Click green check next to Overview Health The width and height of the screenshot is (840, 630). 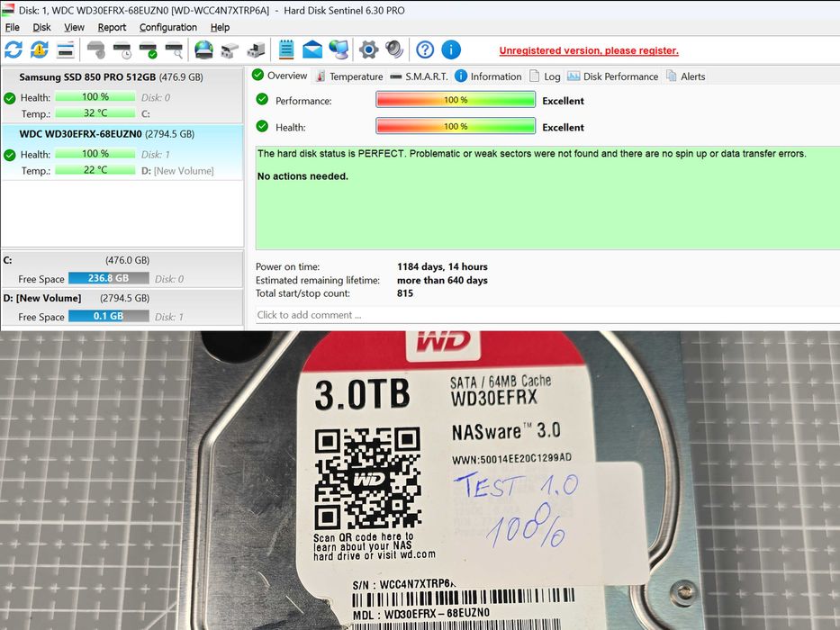click(x=262, y=126)
